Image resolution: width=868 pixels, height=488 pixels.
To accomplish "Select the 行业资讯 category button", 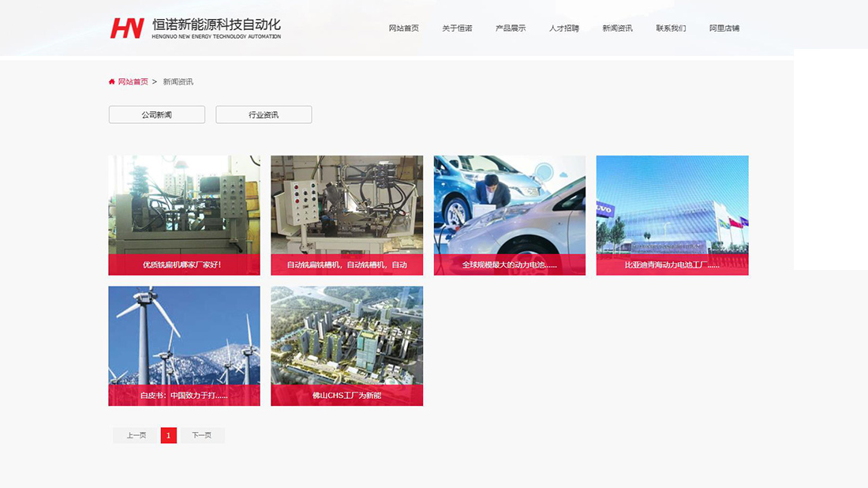I will coord(264,114).
